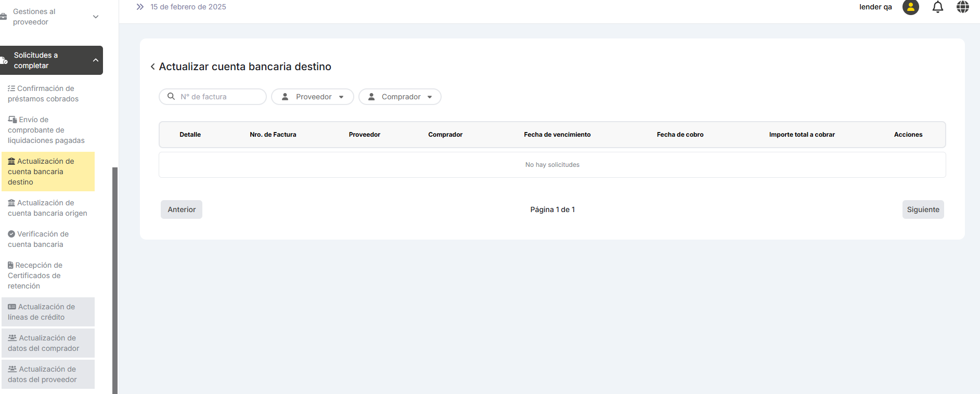
Task: Collapse the Solicitudes a completar section
Action: pyautogui.click(x=96, y=60)
